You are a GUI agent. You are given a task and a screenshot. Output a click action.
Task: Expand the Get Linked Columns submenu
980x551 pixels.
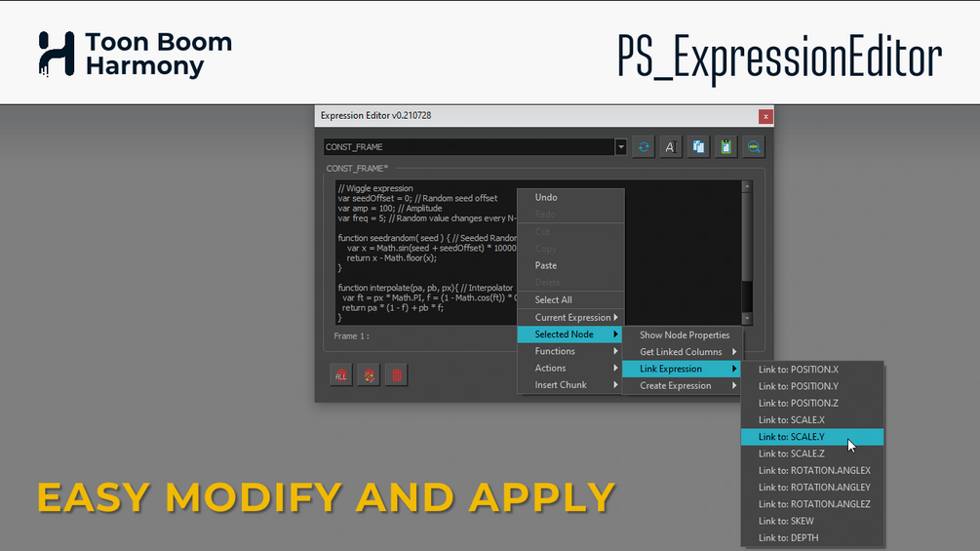coord(682,352)
